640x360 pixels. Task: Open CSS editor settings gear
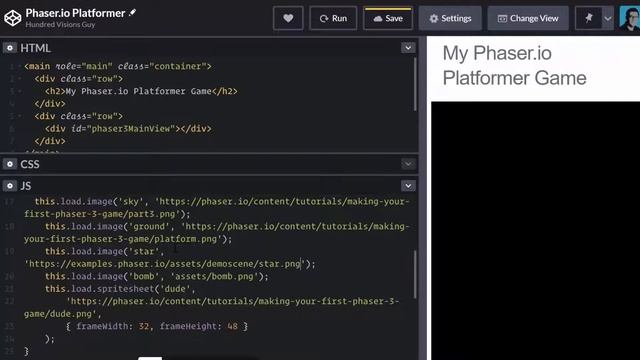click(9, 164)
